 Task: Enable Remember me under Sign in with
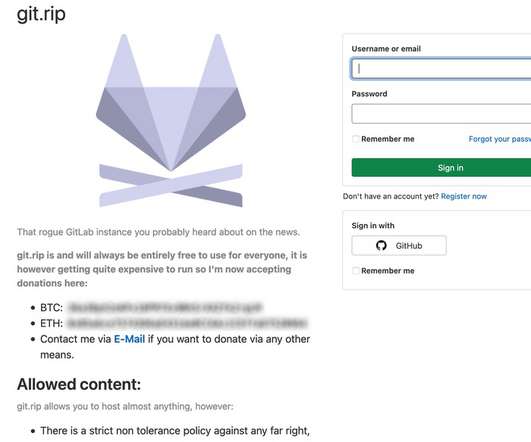click(x=356, y=271)
